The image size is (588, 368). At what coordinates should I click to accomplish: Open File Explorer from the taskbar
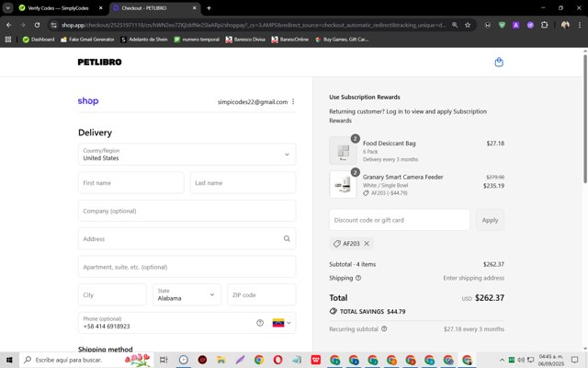[x=221, y=360]
